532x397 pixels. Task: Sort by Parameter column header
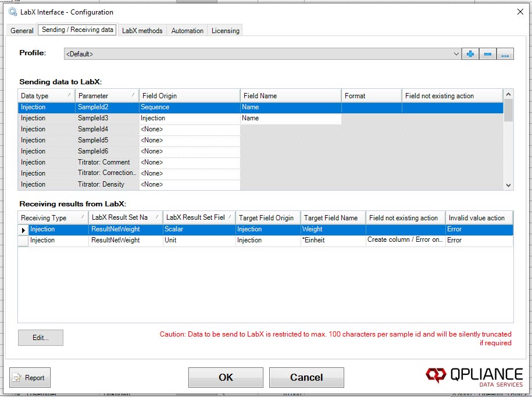pyautogui.click(x=107, y=96)
